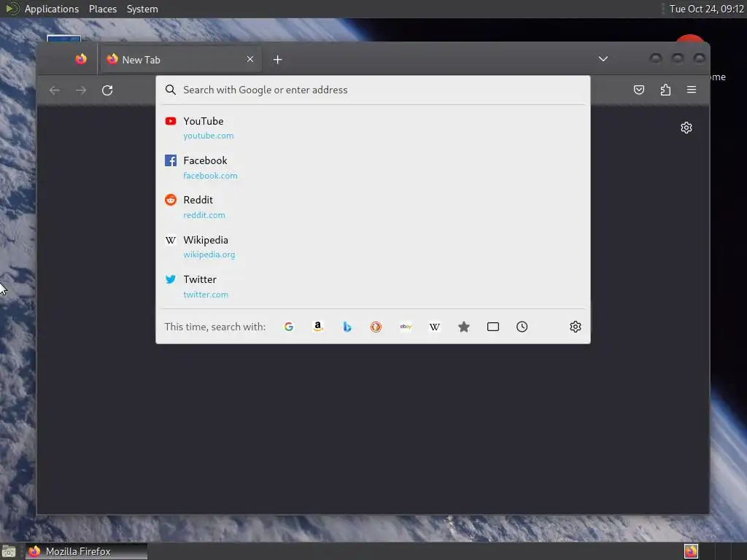The width and height of the screenshot is (747, 560).
Task: Click the magnifier icon in the address bar
Action: tap(171, 90)
